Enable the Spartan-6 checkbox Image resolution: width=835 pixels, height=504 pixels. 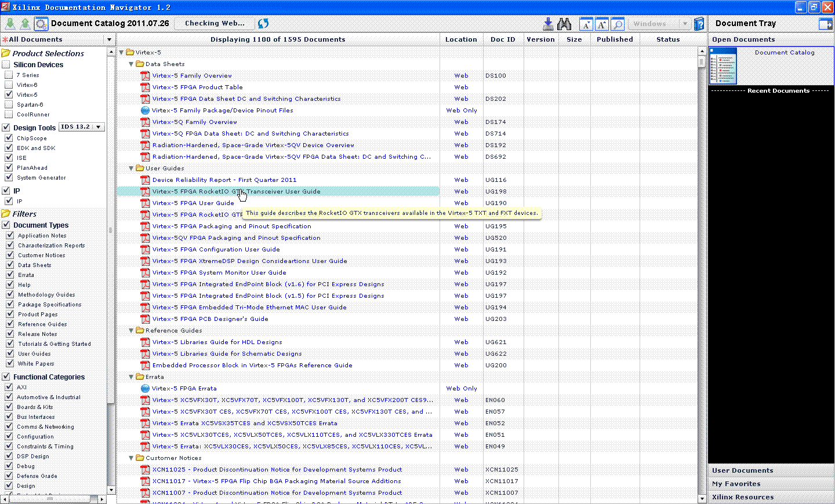9,104
